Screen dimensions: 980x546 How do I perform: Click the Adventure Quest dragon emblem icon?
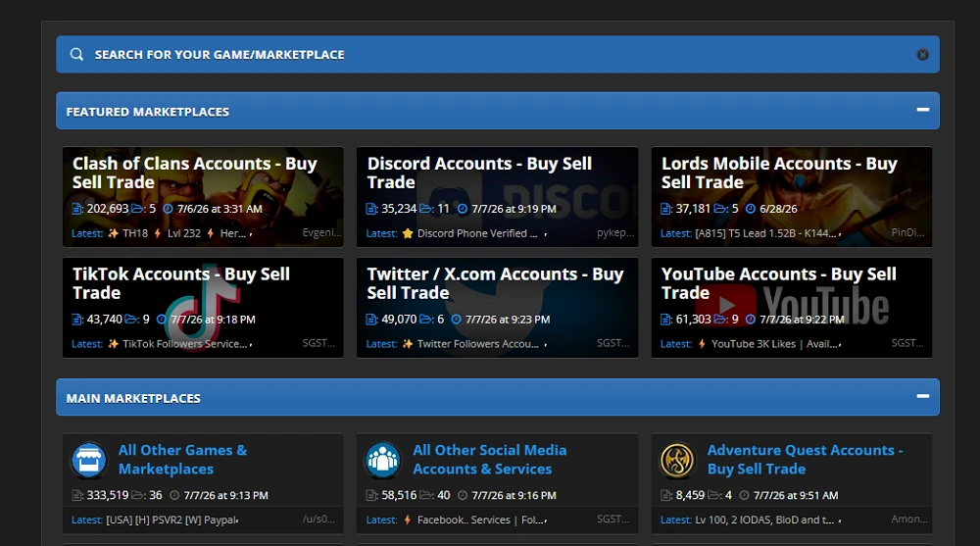(677, 461)
